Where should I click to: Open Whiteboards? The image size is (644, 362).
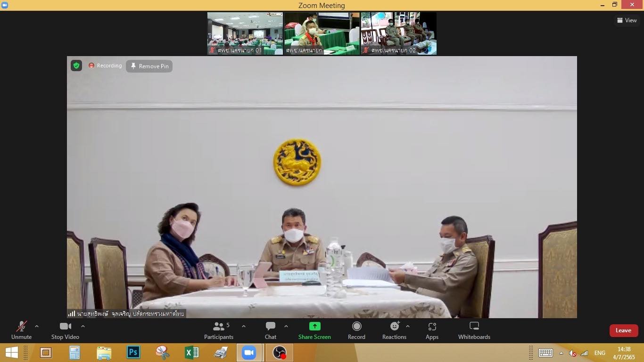pyautogui.click(x=474, y=330)
